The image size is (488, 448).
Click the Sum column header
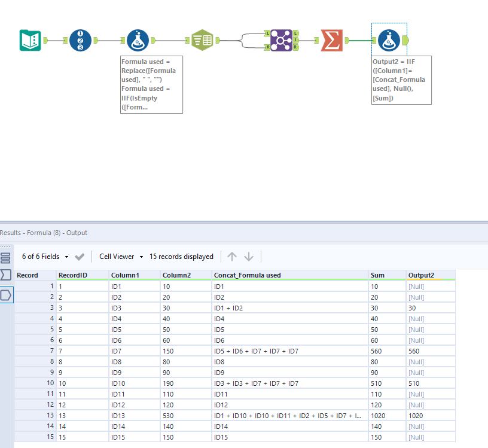pos(387,275)
